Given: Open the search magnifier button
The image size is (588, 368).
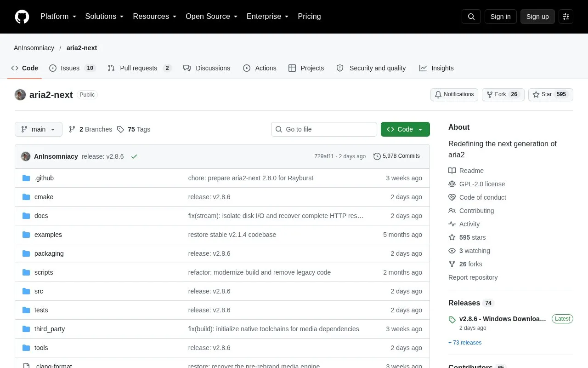Looking at the screenshot, I should (471, 17).
